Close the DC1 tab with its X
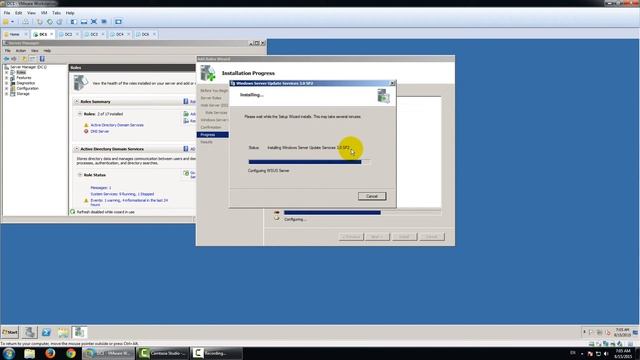 (x=52, y=34)
